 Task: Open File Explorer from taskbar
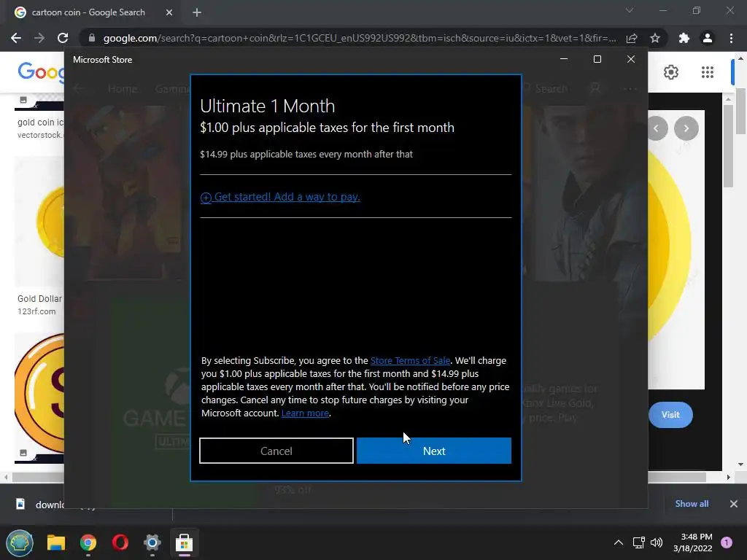(55, 542)
